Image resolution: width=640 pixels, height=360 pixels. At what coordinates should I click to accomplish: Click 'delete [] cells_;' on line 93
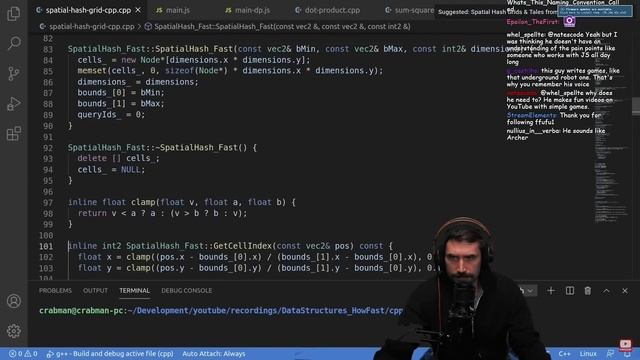[x=118, y=158]
